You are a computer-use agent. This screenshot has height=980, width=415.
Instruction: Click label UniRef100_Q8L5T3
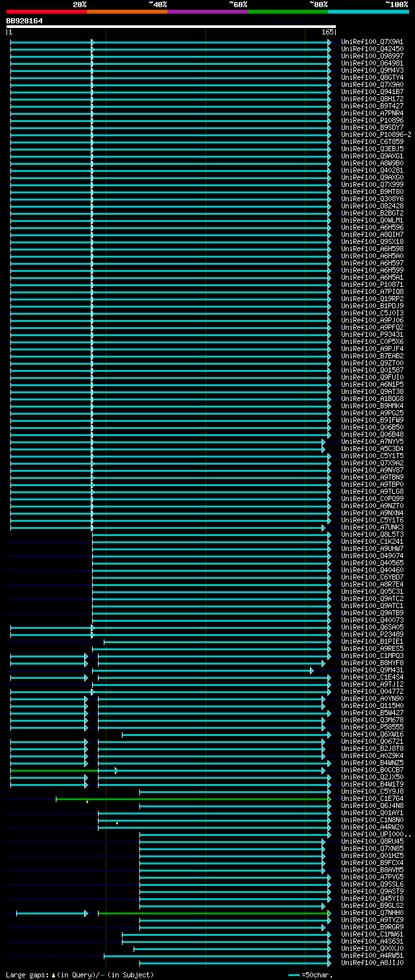click(x=372, y=535)
